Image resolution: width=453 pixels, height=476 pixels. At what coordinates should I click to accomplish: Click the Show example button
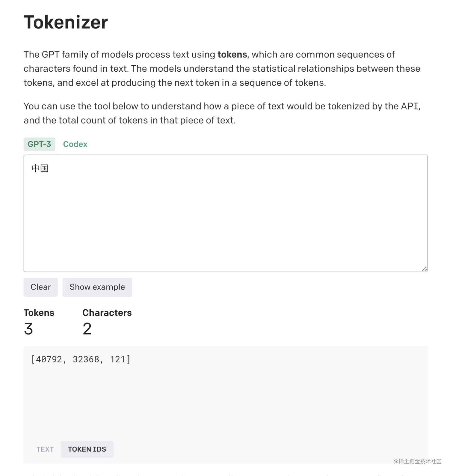(97, 287)
